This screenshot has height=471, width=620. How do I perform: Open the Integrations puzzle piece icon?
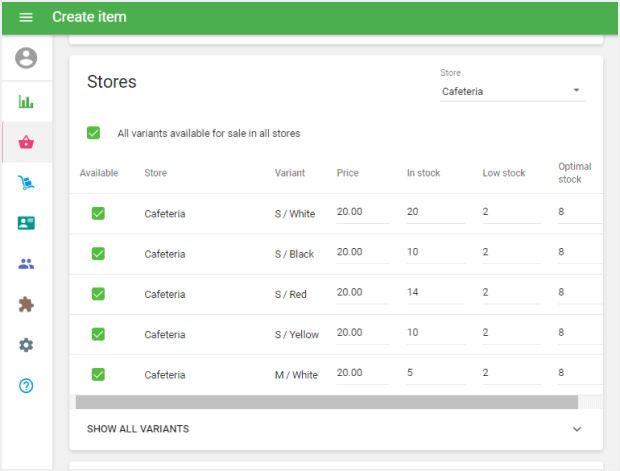click(26, 305)
